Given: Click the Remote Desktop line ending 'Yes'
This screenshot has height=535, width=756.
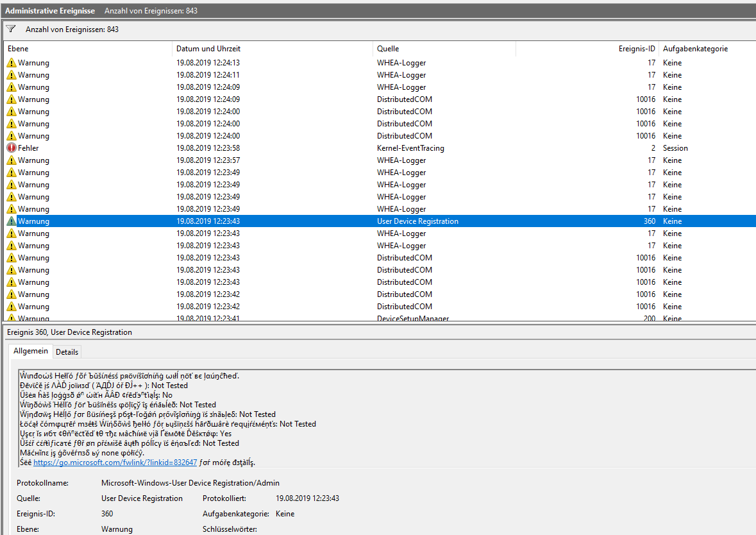Looking at the screenshot, I should (125, 434).
